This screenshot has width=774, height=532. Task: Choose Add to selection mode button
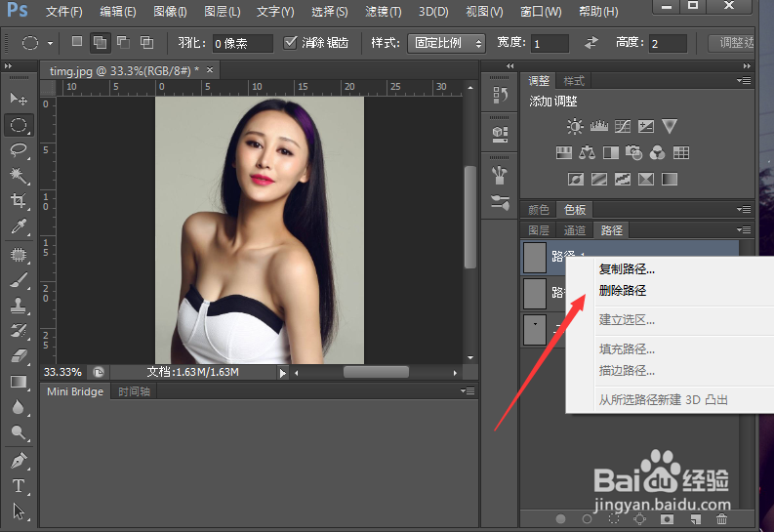(101, 43)
